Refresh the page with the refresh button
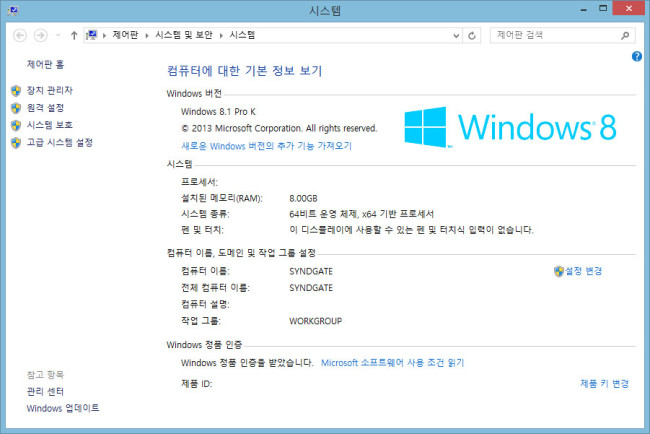The width and height of the screenshot is (650, 434). (x=472, y=36)
